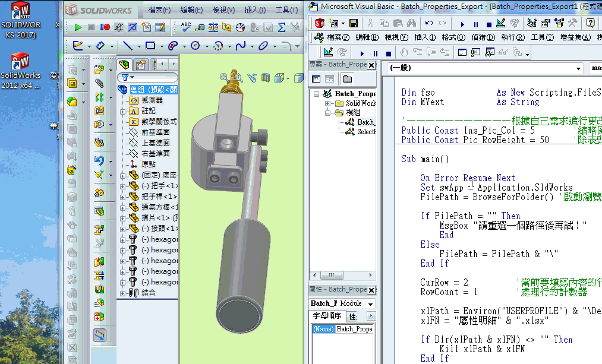The width and height of the screenshot is (602, 364).
Task: Open Locals Window icon in debug toolbar
Action: (462, 52)
